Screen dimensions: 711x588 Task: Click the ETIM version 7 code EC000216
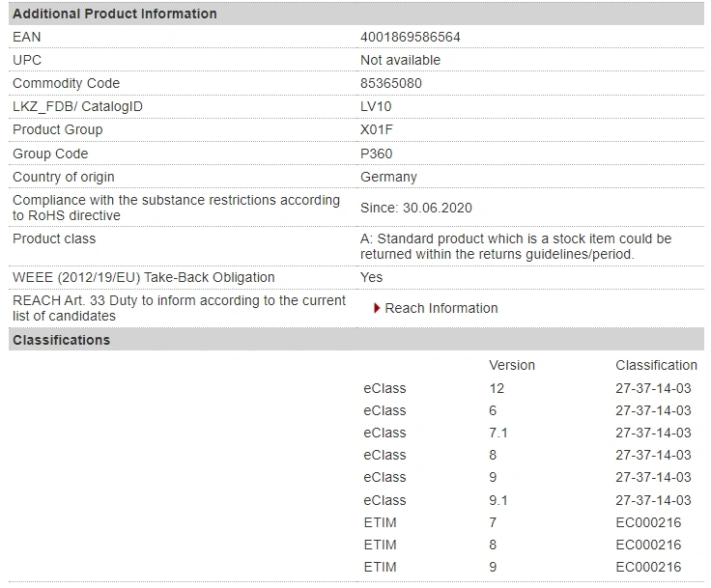coord(648,522)
